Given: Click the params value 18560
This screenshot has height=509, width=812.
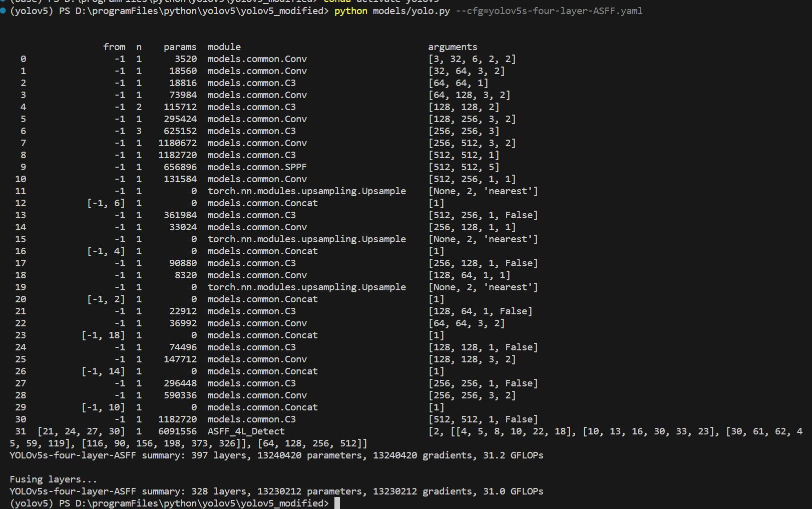Looking at the screenshot, I should pyautogui.click(x=183, y=71).
